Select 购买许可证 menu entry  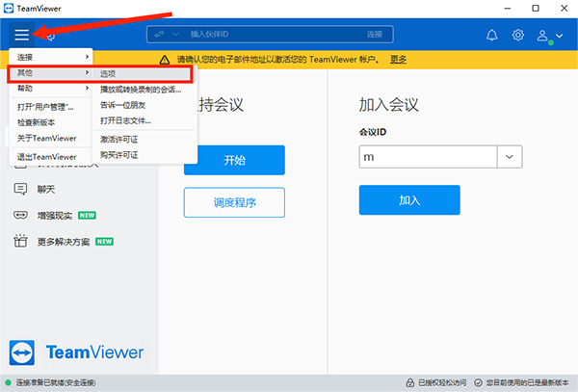coord(144,155)
